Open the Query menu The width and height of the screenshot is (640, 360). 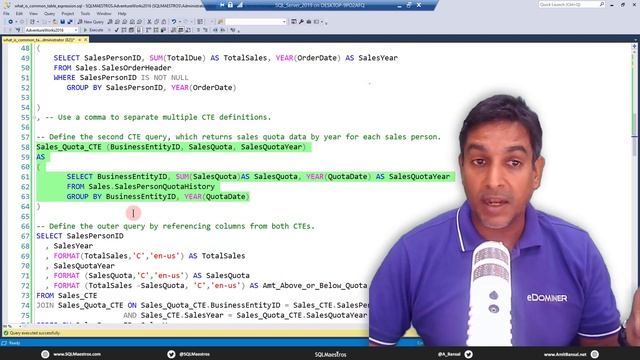click(49, 13)
